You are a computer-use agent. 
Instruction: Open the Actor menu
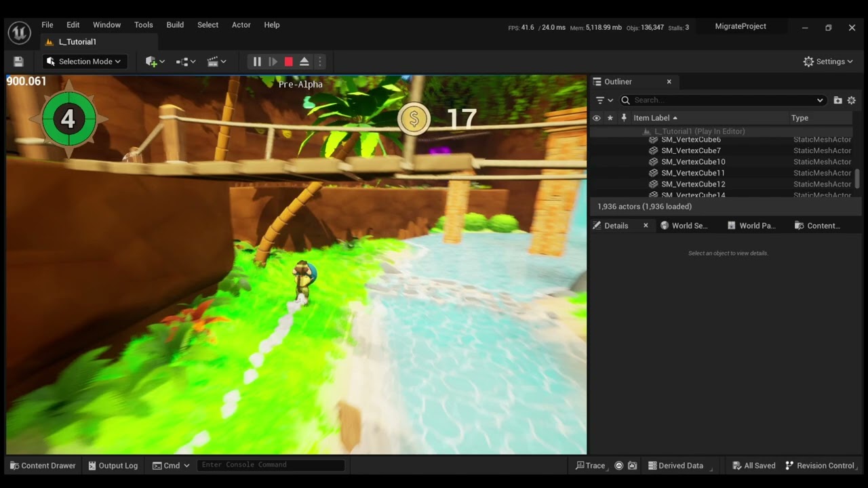pos(241,25)
